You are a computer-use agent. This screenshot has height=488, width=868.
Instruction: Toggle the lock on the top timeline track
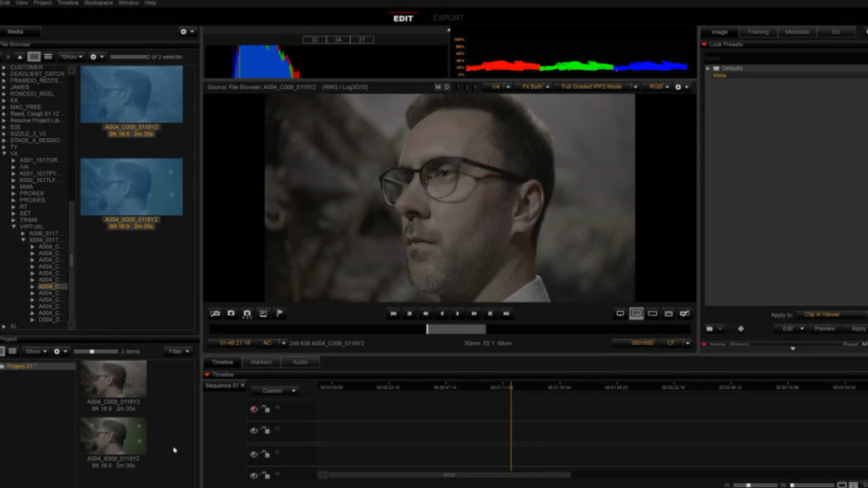tap(265, 408)
